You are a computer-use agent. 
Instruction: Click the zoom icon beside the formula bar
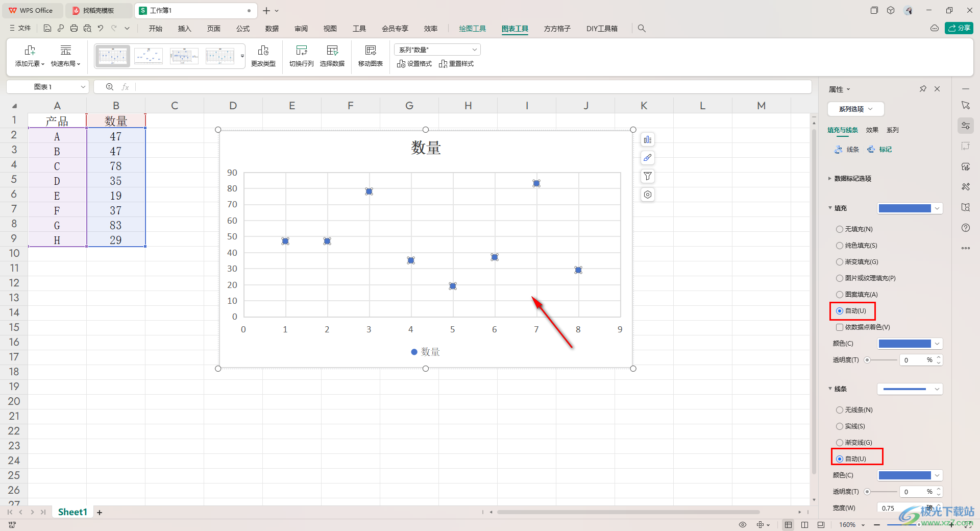click(x=110, y=87)
